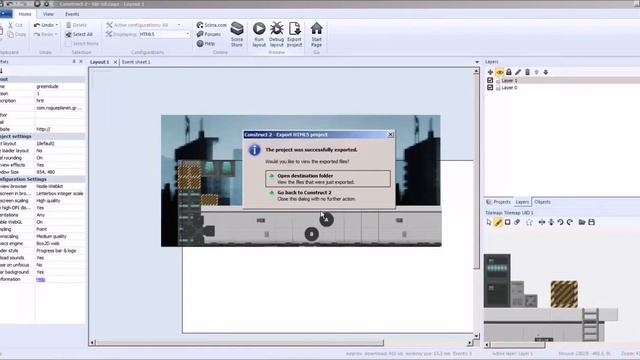Close the Layout 1 tab
640x360 pixels.
coord(116,62)
